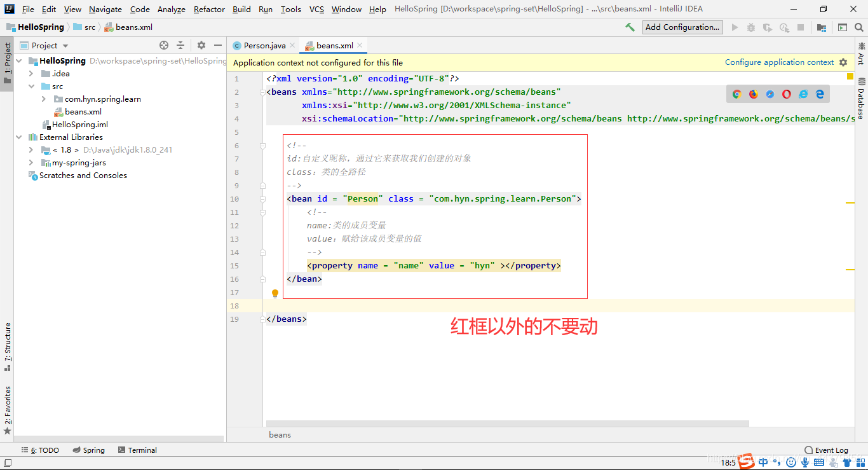This screenshot has height=470, width=868.
Task: Open the Refactor menu
Action: (209, 9)
